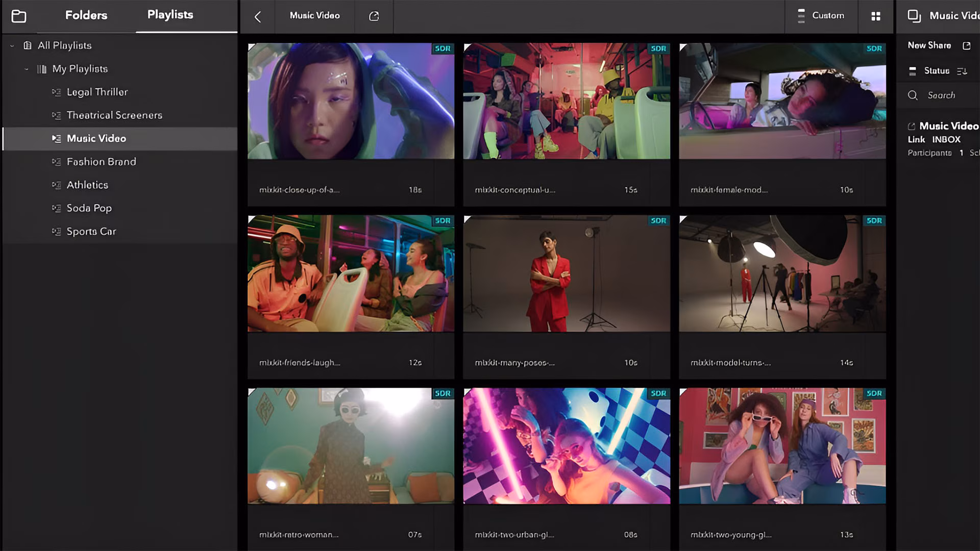This screenshot has height=551, width=980.
Task: Switch to grid view icon
Action: pyautogui.click(x=876, y=16)
